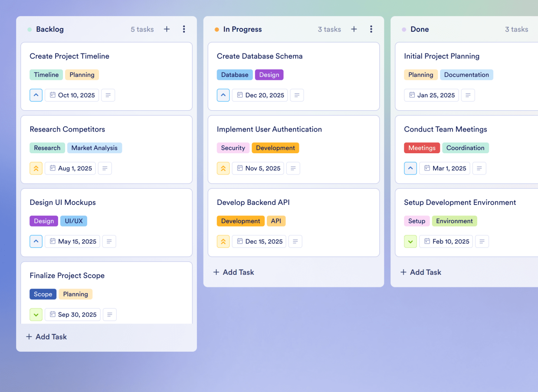Viewport: 538px width, 392px height.
Task: Click the plus icon in the In Progress column
Action: tap(354, 29)
